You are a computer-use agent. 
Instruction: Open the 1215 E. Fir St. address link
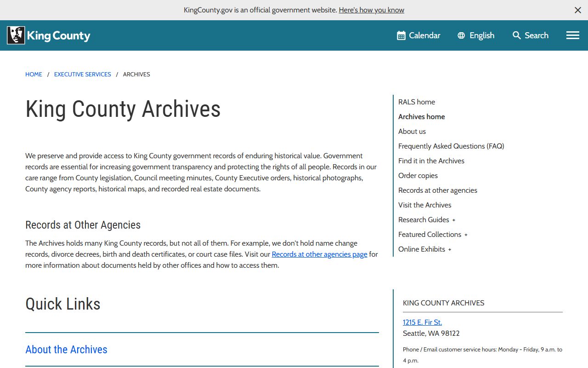tap(422, 322)
